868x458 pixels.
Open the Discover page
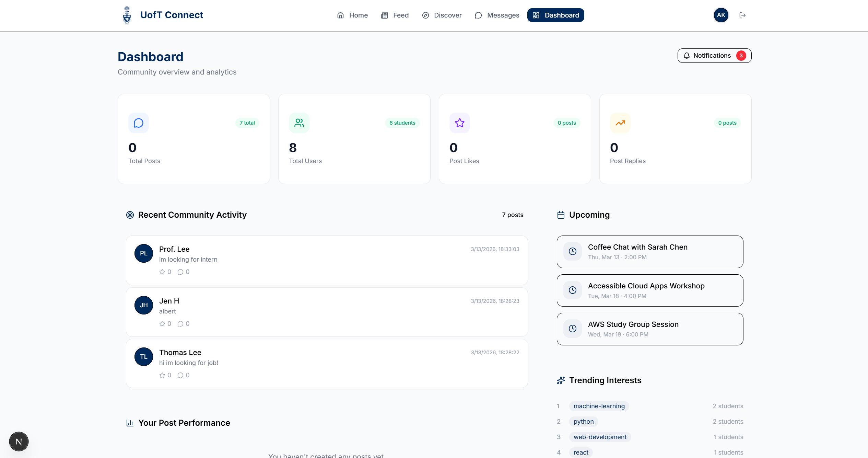click(442, 15)
